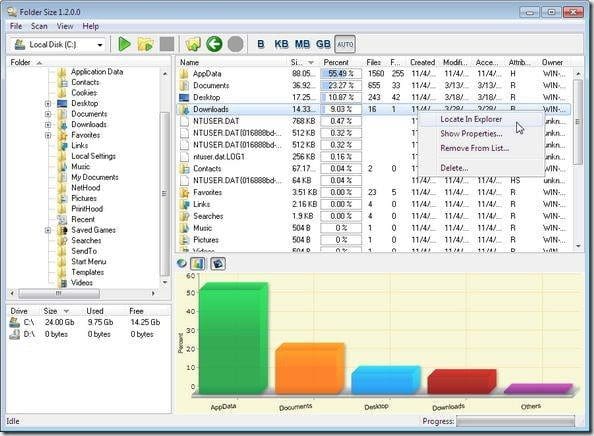Select Cookies folder in the tree

(x=84, y=93)
